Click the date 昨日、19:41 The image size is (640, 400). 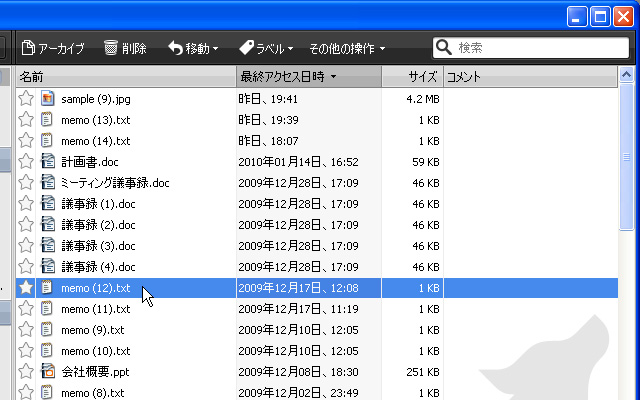(268, 99)
